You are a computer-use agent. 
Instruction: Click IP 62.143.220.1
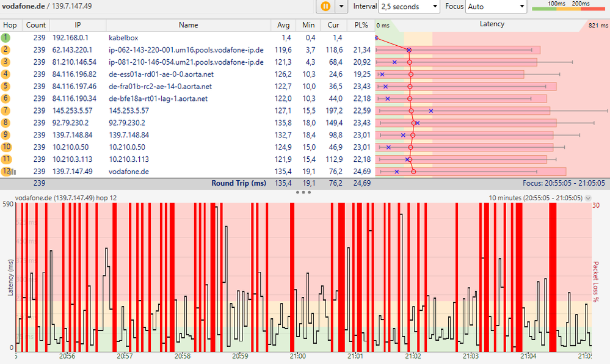72,50
